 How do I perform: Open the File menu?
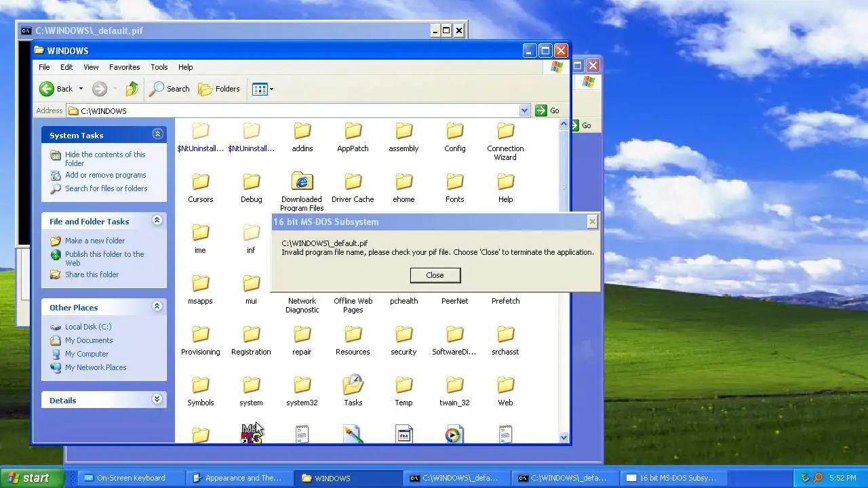pyautogui.click(x=44, y=67)
